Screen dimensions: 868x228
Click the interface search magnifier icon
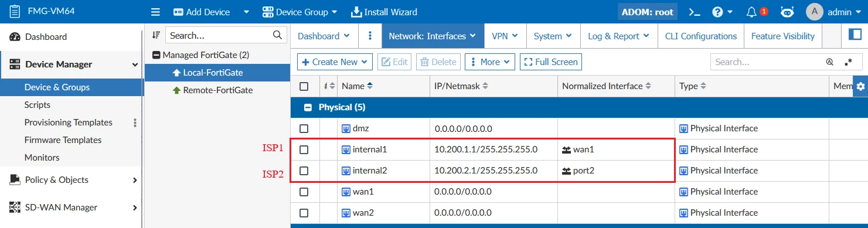point(829,62)
